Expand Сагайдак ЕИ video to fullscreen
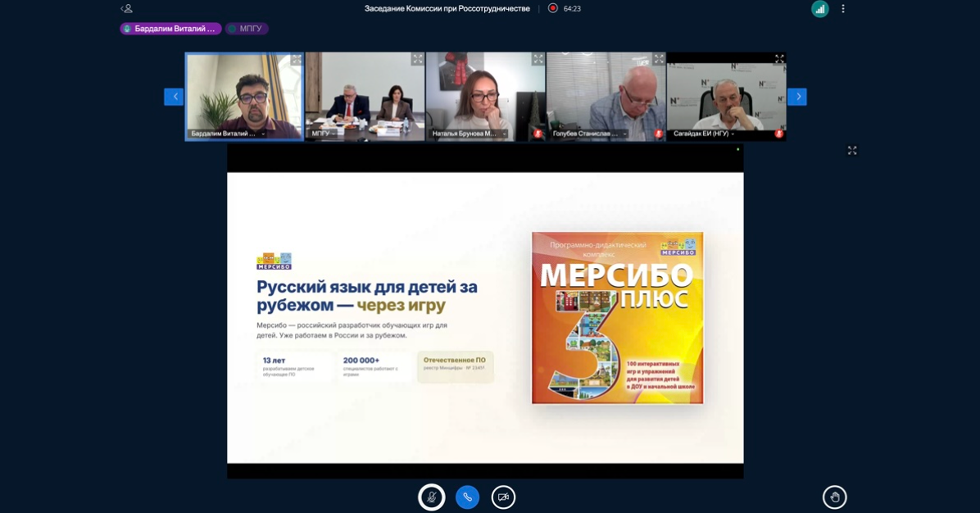 779,59
